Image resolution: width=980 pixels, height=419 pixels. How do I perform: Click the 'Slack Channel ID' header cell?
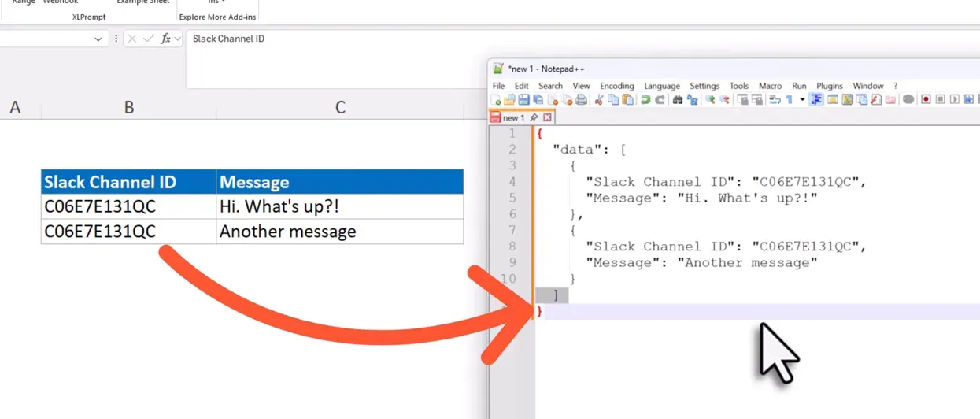(x=129, y=182)
